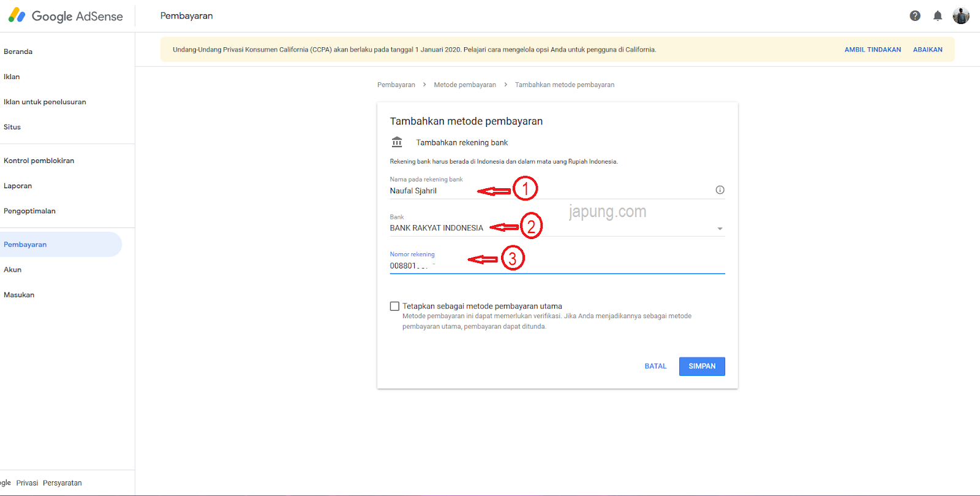Open the help question mark icon
Viewport: 980px width, 496px height.
click(915, 16)
